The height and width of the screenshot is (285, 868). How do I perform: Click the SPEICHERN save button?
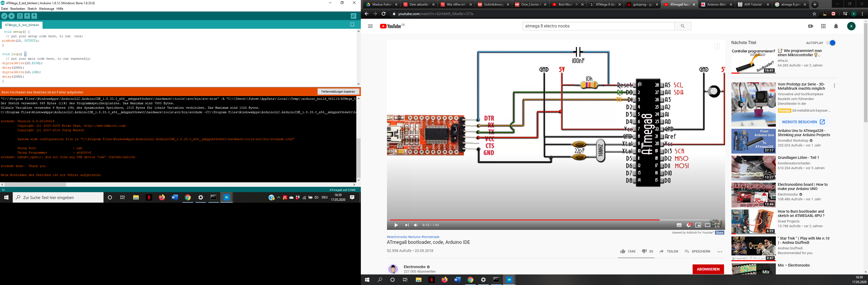pyautogui.click(x=697, y=251)
